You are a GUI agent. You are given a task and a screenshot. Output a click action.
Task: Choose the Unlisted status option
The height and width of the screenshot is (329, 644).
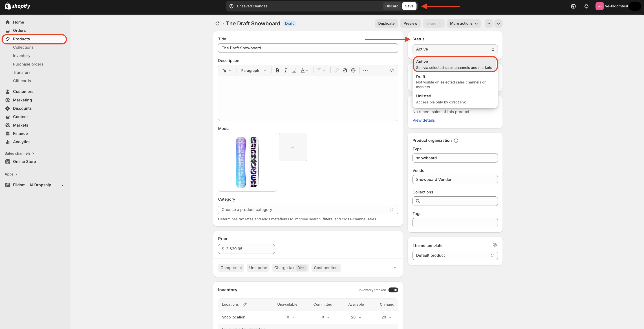point(455,99)
